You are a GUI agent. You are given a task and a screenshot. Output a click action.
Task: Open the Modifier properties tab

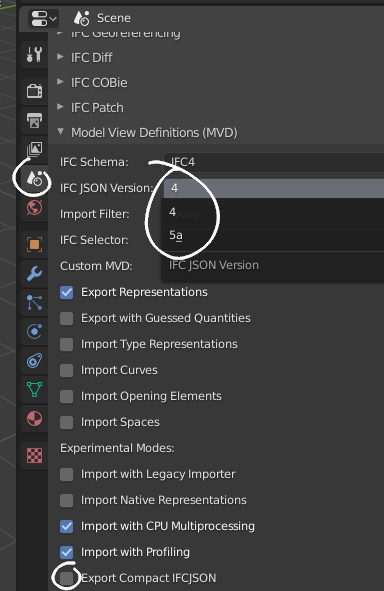pyautogui.click(x=34, y=274)
